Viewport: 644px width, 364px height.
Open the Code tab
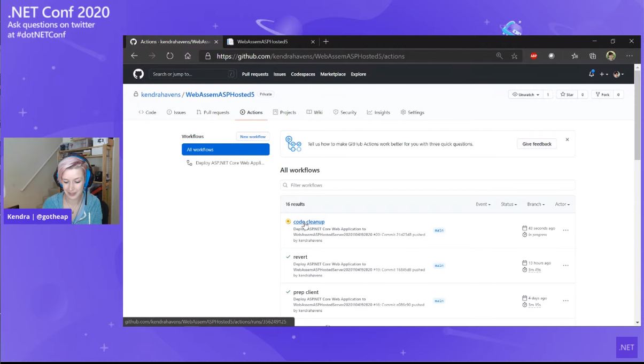[x=148, y=112]
